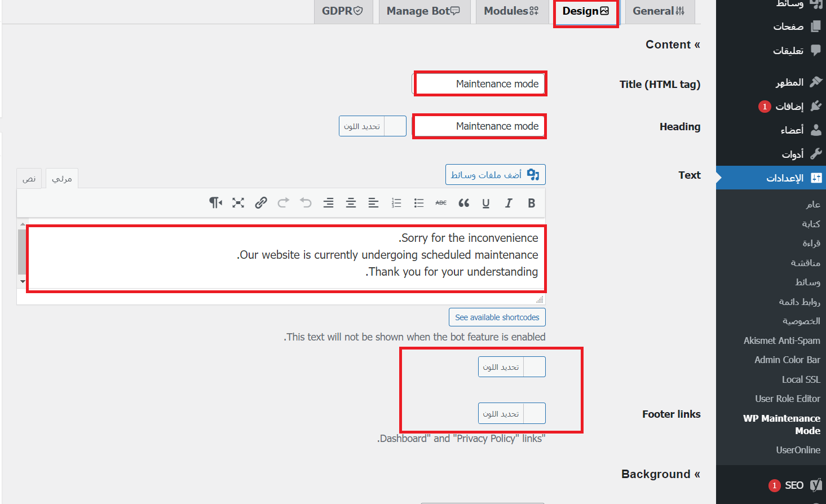Viewport: 826px width, 504px height.
Task: Open the Modules tab
Action: coord(511,11)
